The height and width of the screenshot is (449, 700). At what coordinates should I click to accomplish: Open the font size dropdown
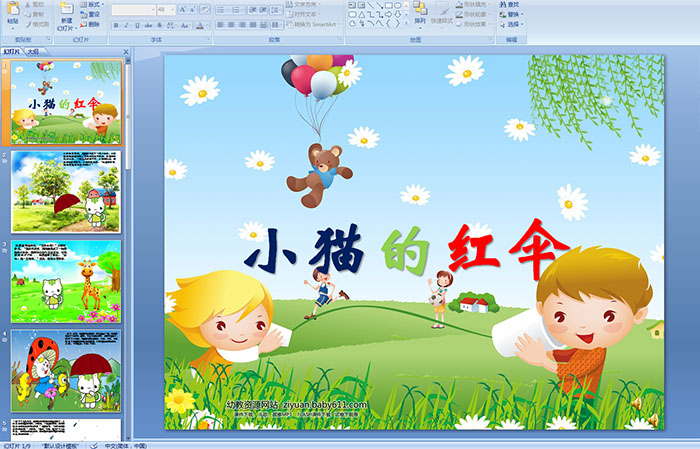point(174,9)
